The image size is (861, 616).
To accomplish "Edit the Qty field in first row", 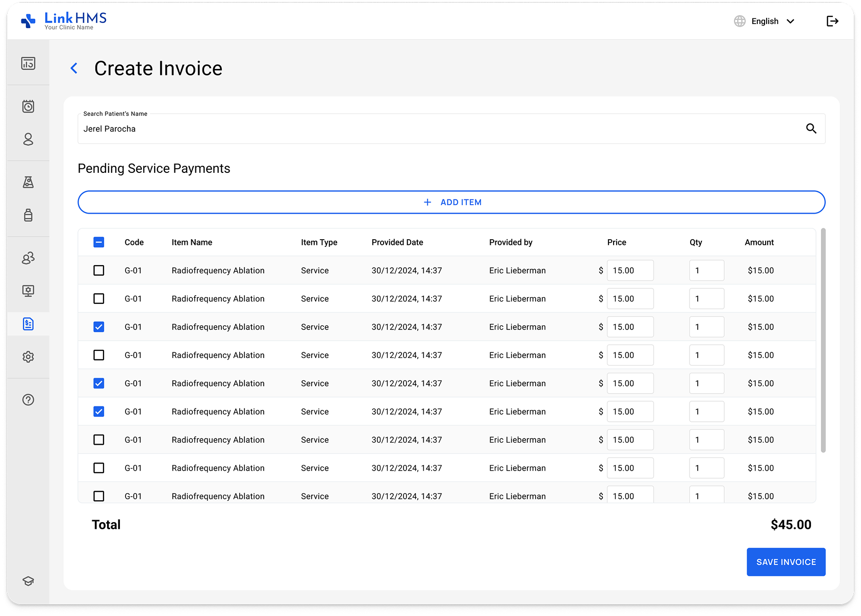I will point(706,270).
